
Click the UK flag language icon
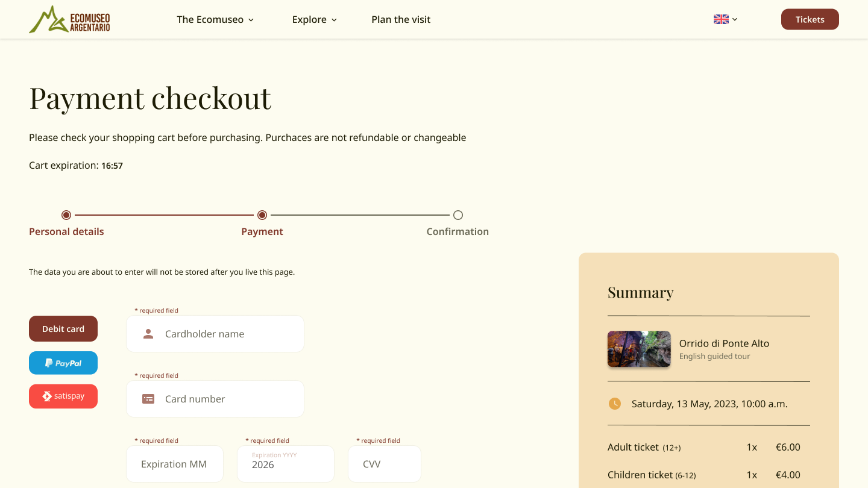point(721,19)
